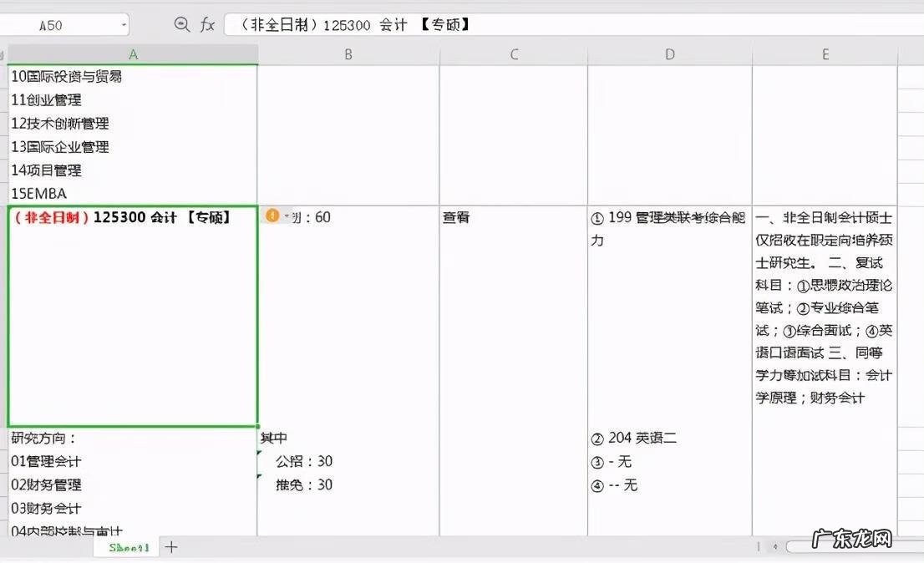Select cell ③ - 无
924x563 pixels.
(670, 462)
